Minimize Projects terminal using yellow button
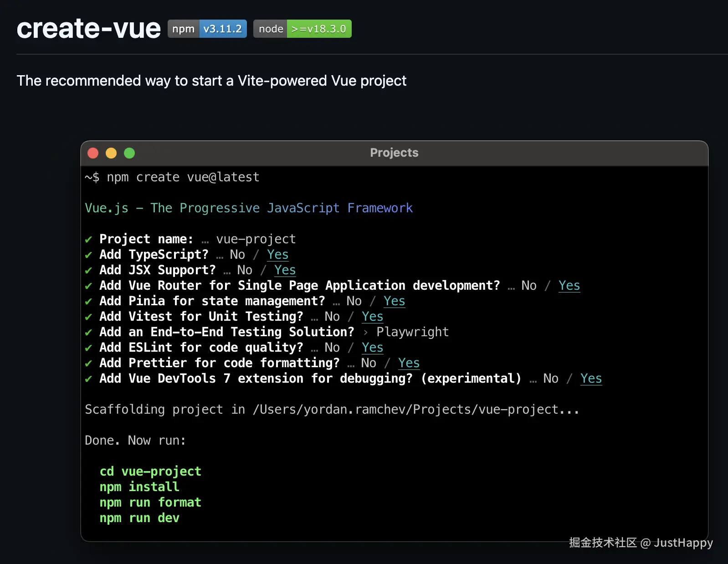Screen dimensions: 728x564 111,153
